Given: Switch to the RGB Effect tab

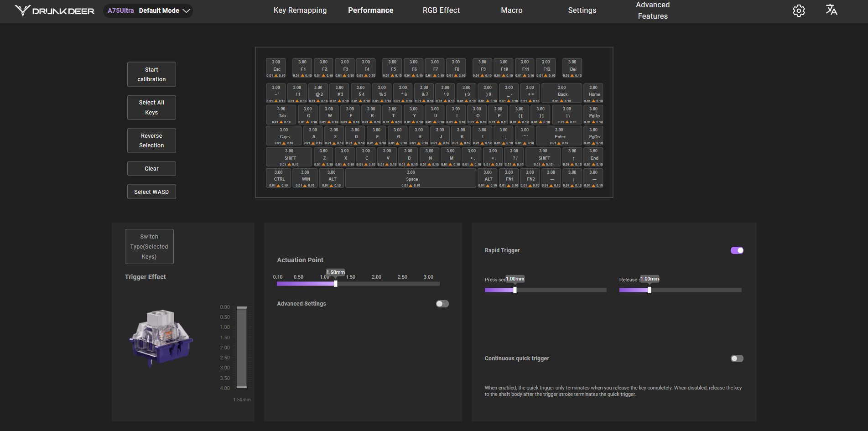Looking at the screenshot, I should coord(441,10).
